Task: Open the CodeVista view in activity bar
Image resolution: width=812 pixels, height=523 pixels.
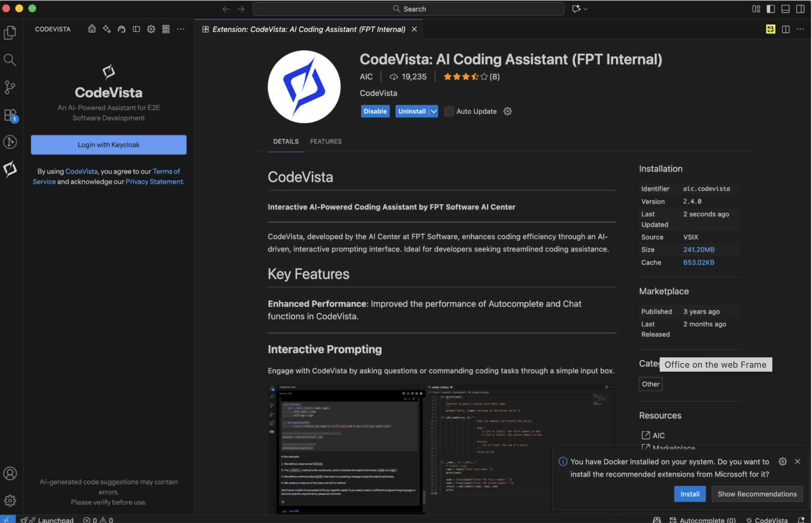Action: 10,169
